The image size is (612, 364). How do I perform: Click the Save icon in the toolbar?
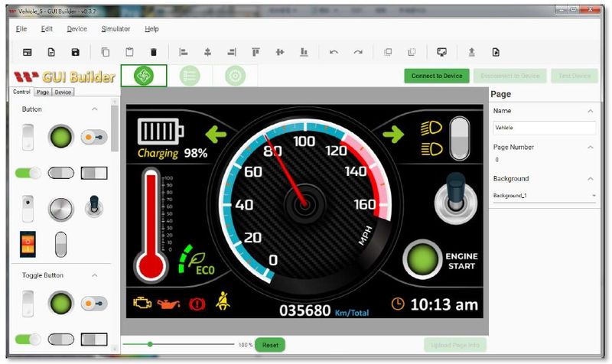pyautogui.click(x=75, y=52)
